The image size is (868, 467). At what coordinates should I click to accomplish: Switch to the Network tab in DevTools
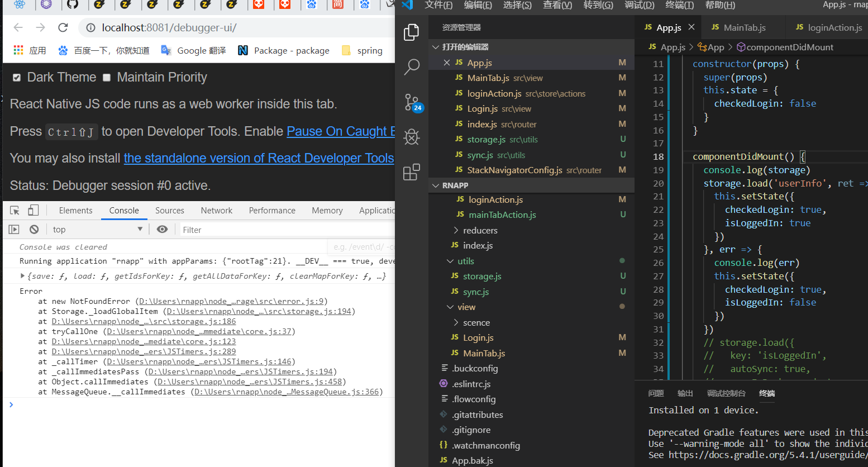click(x=216, y=210)
